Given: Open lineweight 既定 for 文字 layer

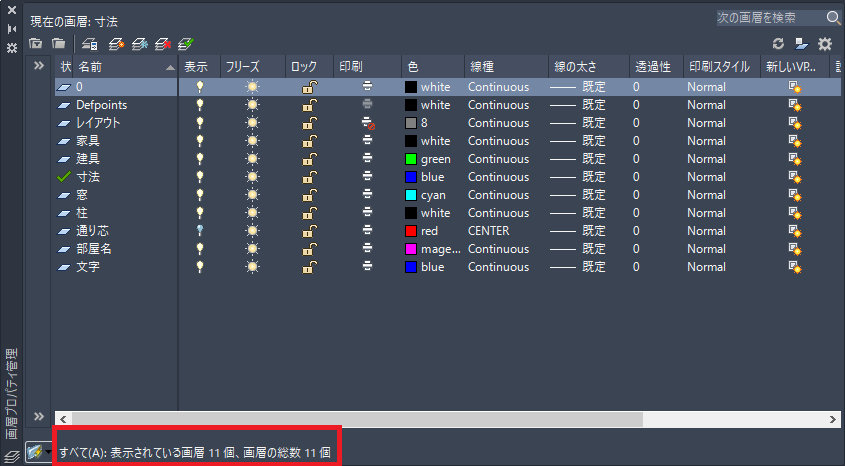Looking at the screenshot, I should (x=578, y=267).
